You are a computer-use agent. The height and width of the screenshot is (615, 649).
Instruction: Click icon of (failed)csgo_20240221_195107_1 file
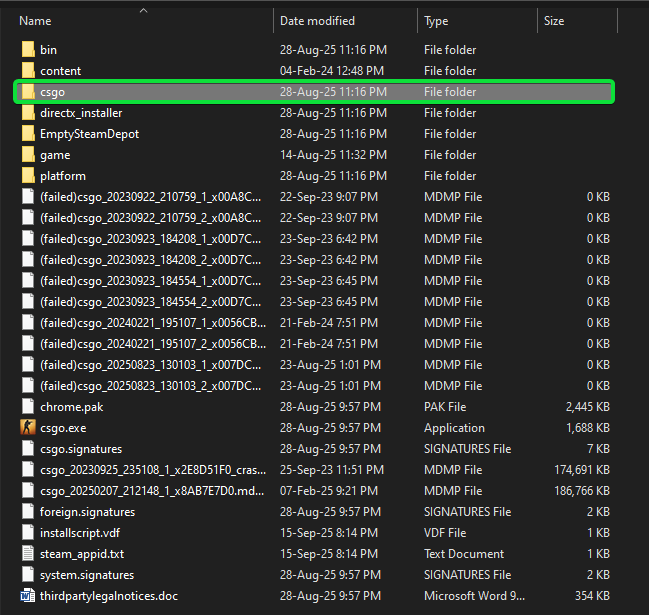28,322
